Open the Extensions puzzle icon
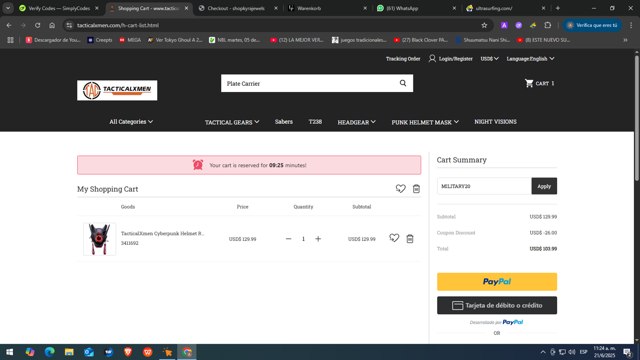The height and width of the screenshot is (360, 640). [x=548, y=25]
